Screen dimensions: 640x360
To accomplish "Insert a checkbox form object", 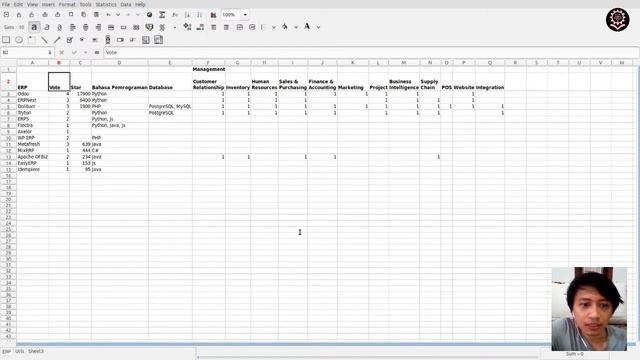I will pos(69,40).
